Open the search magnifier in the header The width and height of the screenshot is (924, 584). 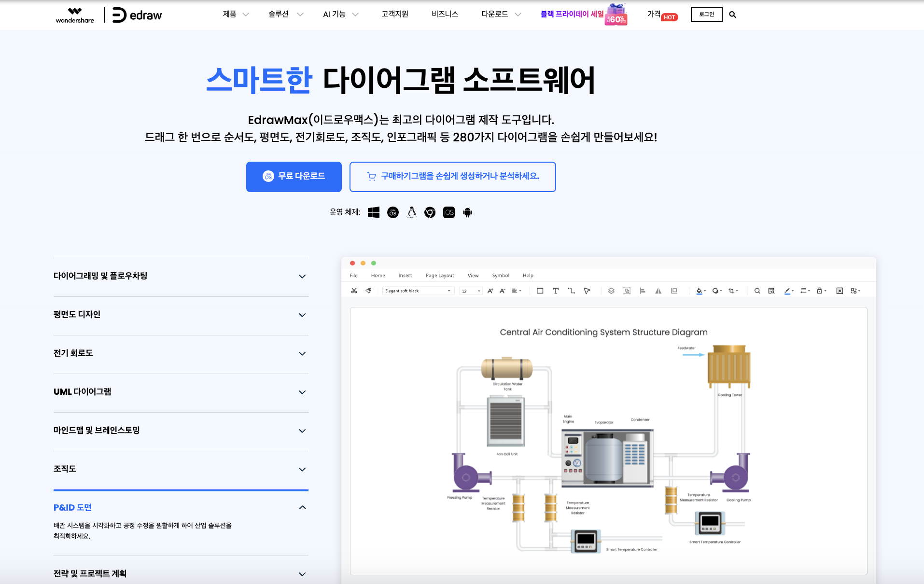coord(732,14)
